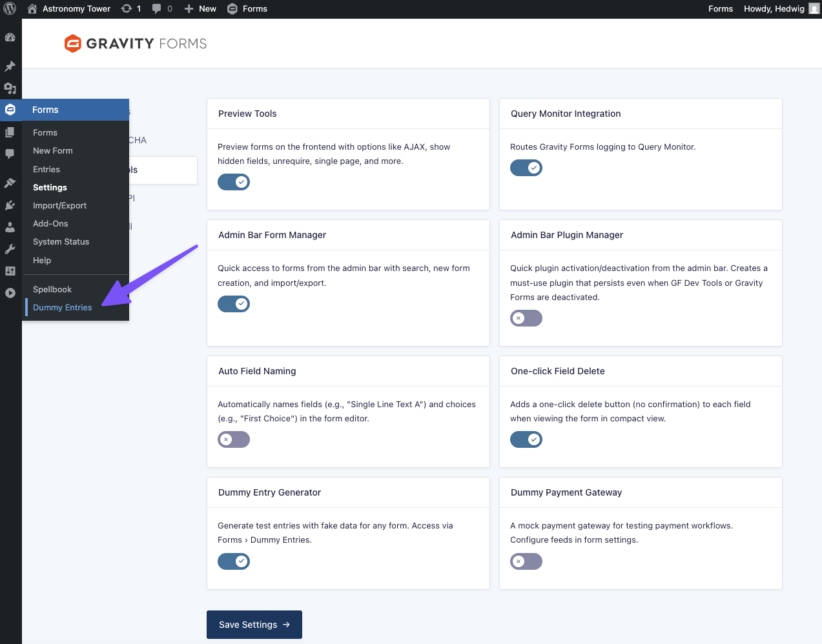The height and width of the screenshot is (644, 822).
Task: Expand the Howdy, Hedwig account menu
Action: pos(780,9)
